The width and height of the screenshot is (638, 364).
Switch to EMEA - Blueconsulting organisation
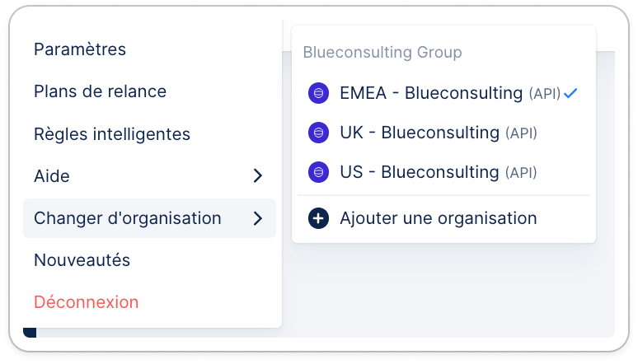(x=443, y=93)
